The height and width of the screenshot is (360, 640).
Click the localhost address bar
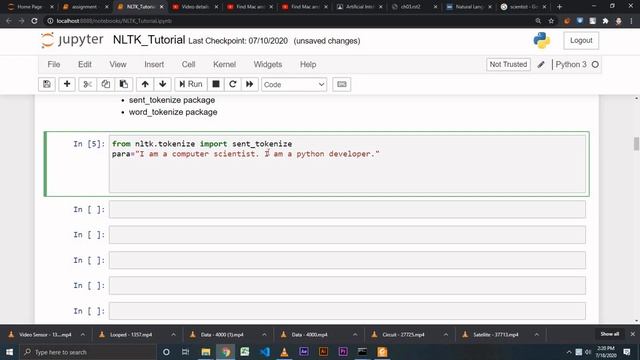pyautogui.click(x=286, y=21)
